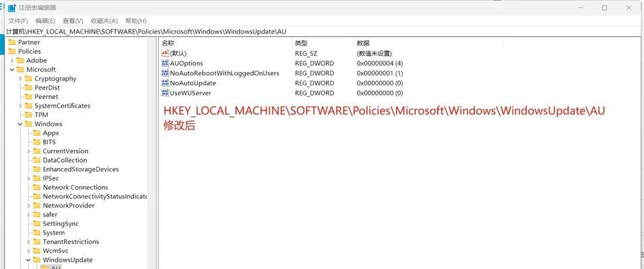The width and height of the screenshot is (644, 269).
Task: Select the Adobe key in tree
Action: click(36, 61)
